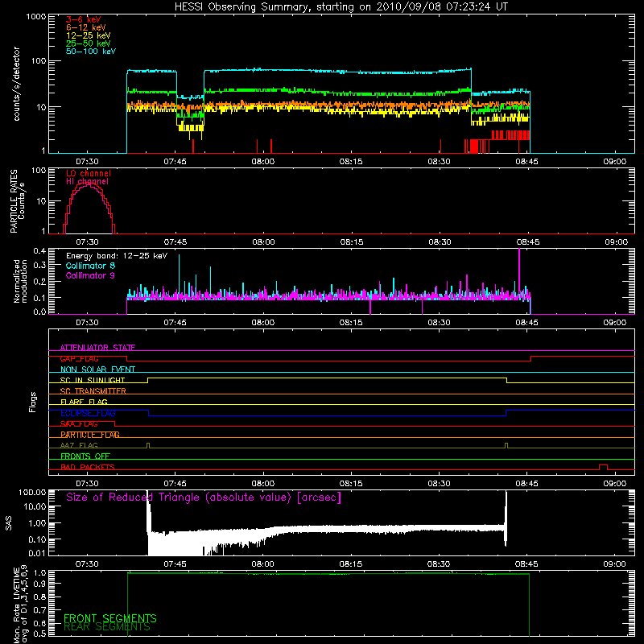Image resolution: width=644 pixels, height=644 pixels.
Task: Select the FRONT SEGMENTS legend label
Action: pyautogui.click(x=110, y=618)
